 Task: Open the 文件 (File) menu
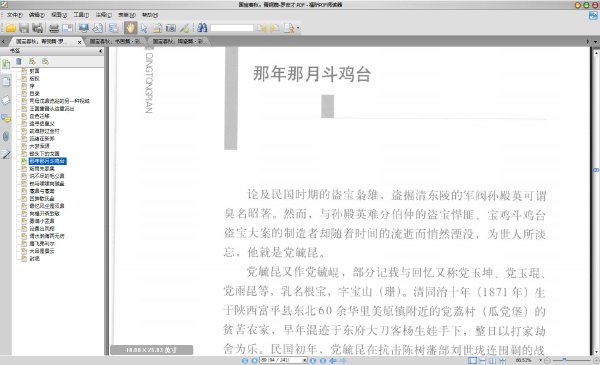coord(15,15)
